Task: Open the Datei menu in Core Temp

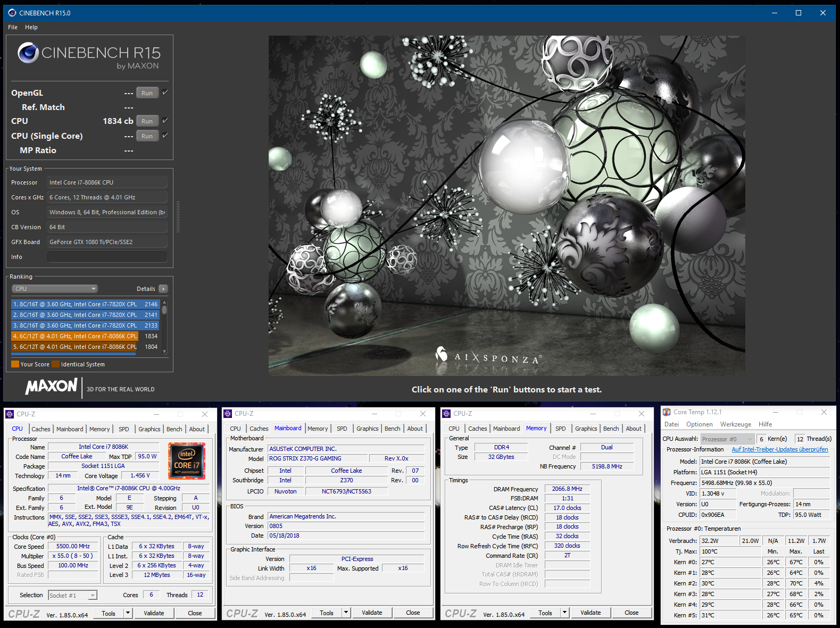Action: point(671,424)
